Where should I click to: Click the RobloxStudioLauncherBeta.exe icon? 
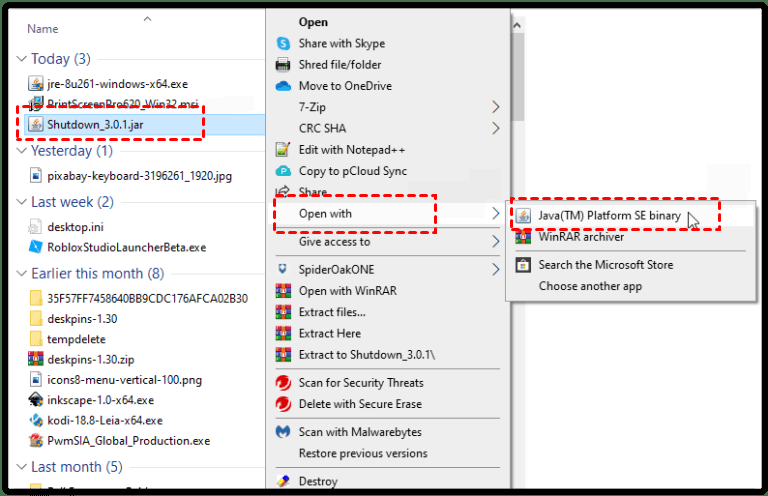pos(36,247)
